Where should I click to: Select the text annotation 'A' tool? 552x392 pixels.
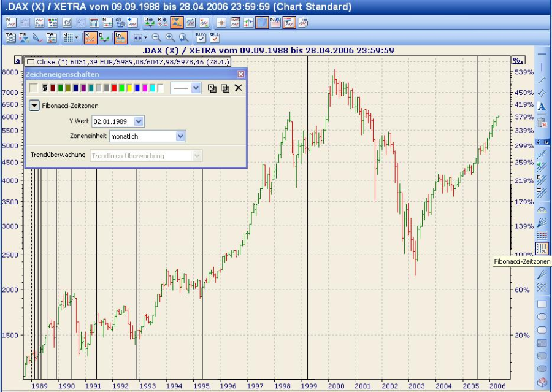tap(542, 107)
